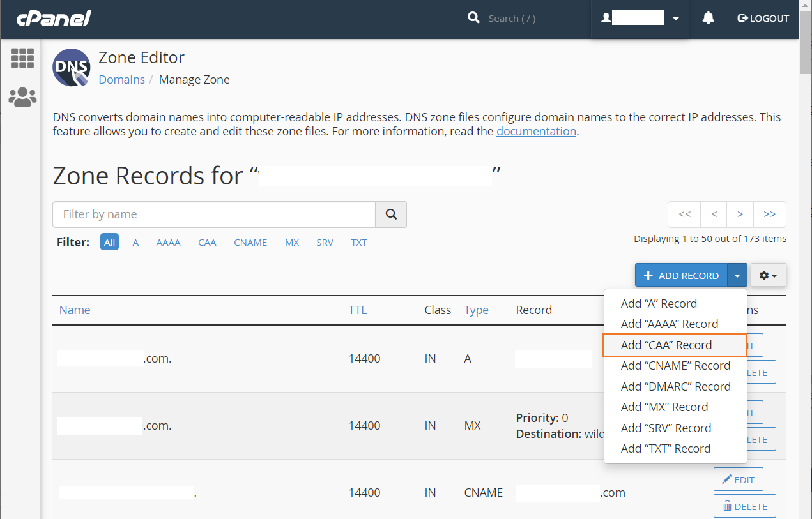Filter records by TXT type
Image resolution: width=812 pixels, height=519 pixels.
pos(358,242)
